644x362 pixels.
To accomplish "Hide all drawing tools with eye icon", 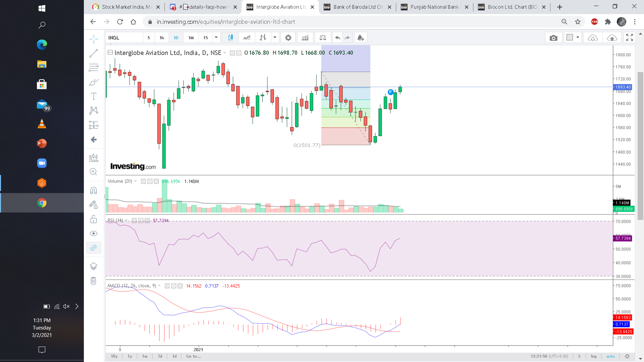I will [x=94, y=233].
